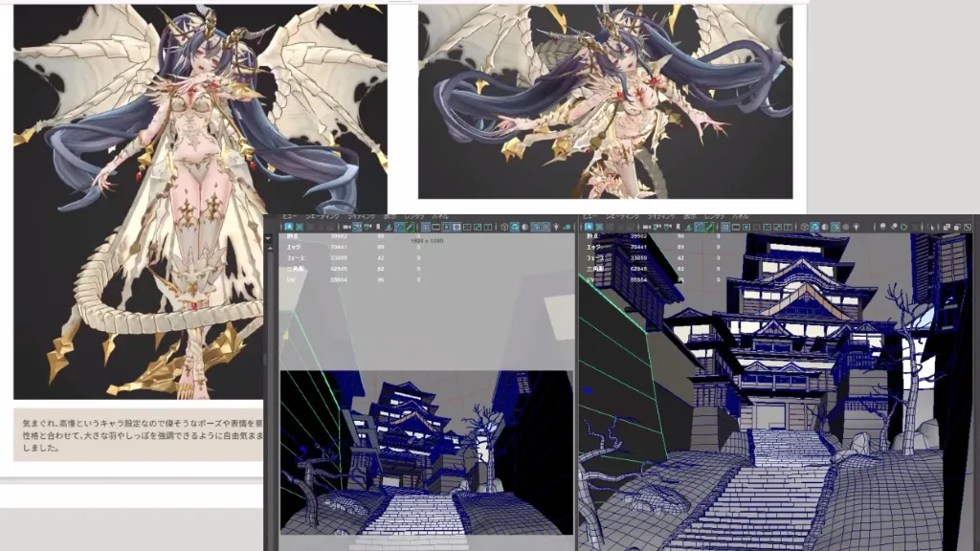
Task: Click the エッジ value 70441 in left viewport
Action: tap(339, 247)
